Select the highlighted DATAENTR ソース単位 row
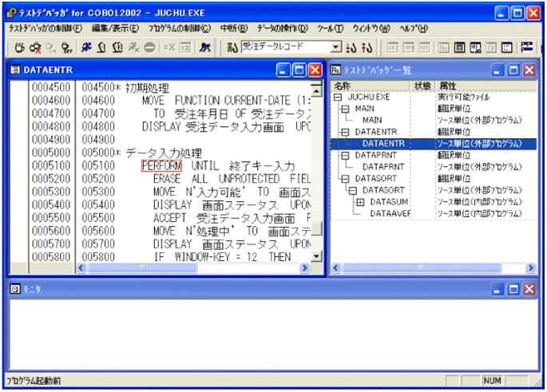The image size is (547, 392). click(x=434, y=144)
